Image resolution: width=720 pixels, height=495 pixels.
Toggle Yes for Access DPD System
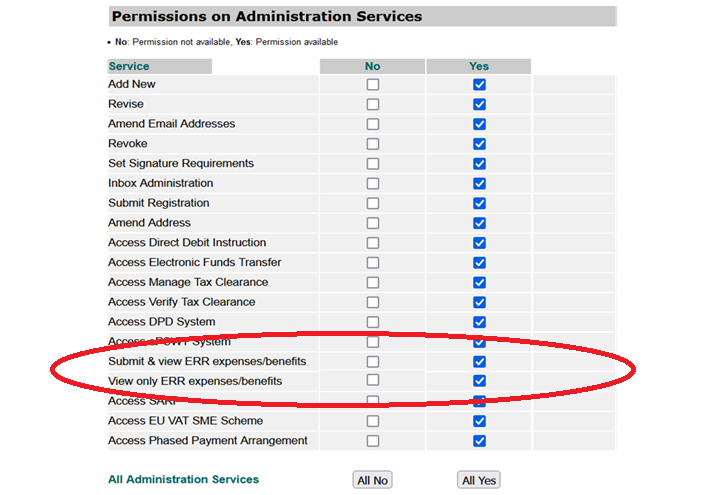(x=479, y=322)
